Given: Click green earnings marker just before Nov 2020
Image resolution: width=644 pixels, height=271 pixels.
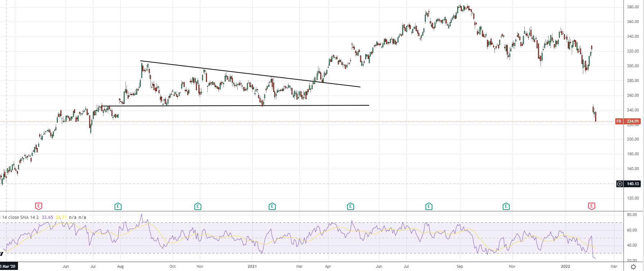Looking at the screenshot, I should (x=198, y=206).
